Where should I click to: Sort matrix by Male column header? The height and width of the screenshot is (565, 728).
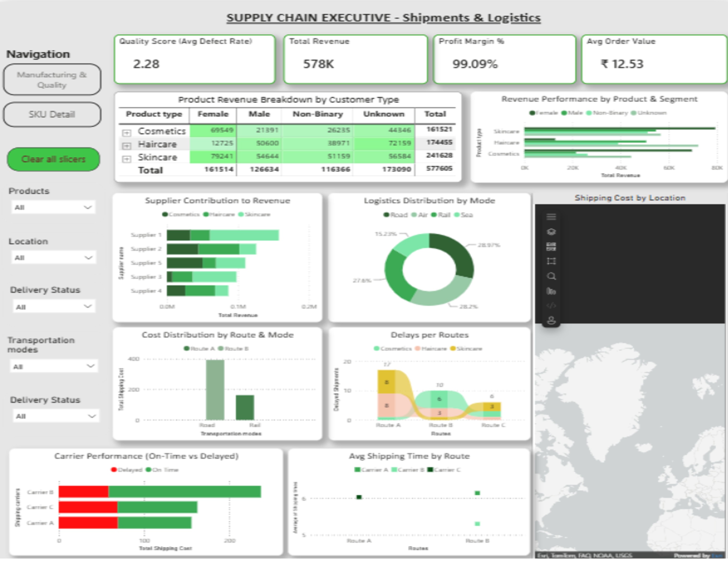pyautogui.click(x=259, y=114)
